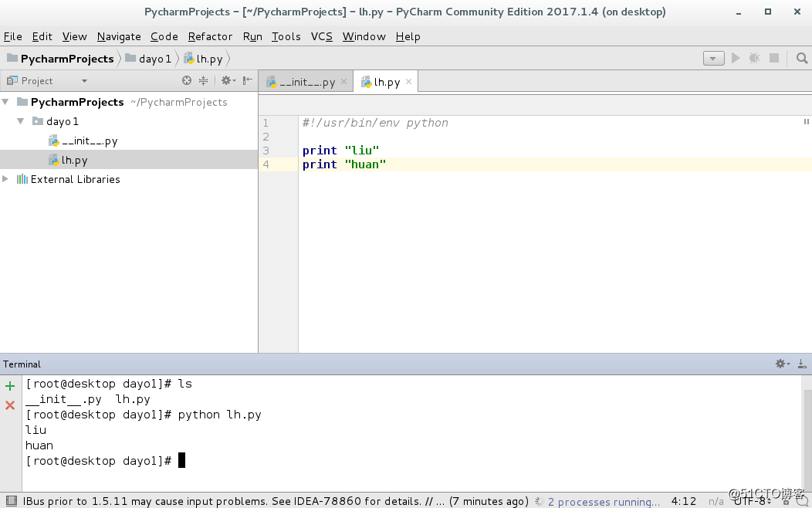Collapse the PycharmProjects root node

[5, 102]
